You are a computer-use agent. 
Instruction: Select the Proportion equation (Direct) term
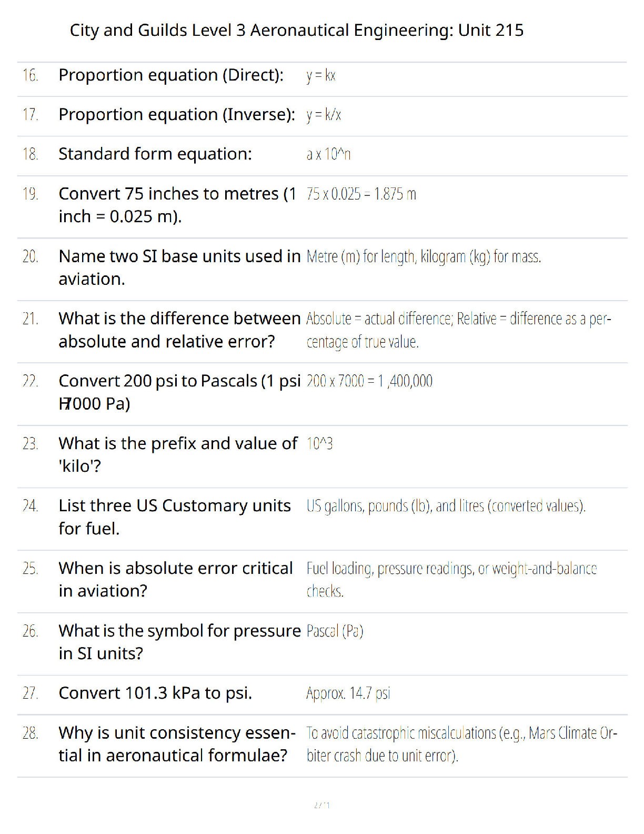(x=171, y=75)
